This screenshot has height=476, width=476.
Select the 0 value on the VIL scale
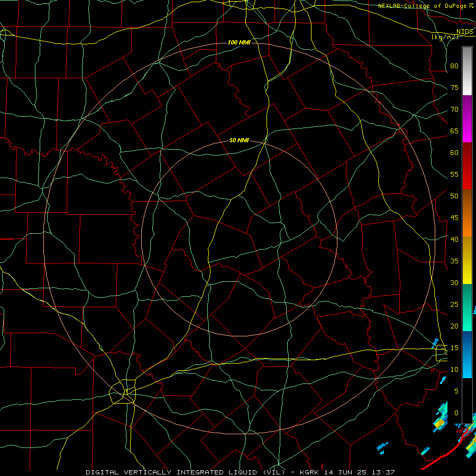(x=456, y=413)
